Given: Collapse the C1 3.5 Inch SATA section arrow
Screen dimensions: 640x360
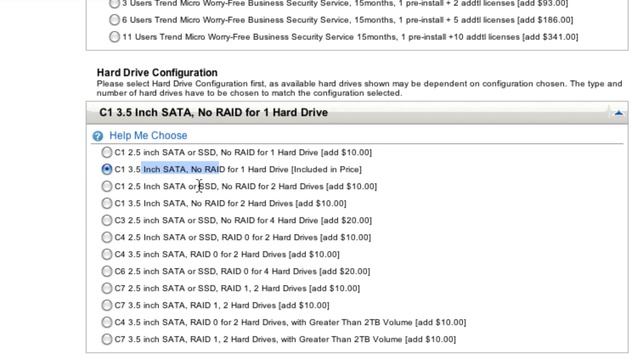Looking at the screenshot, I should [619, 113].
